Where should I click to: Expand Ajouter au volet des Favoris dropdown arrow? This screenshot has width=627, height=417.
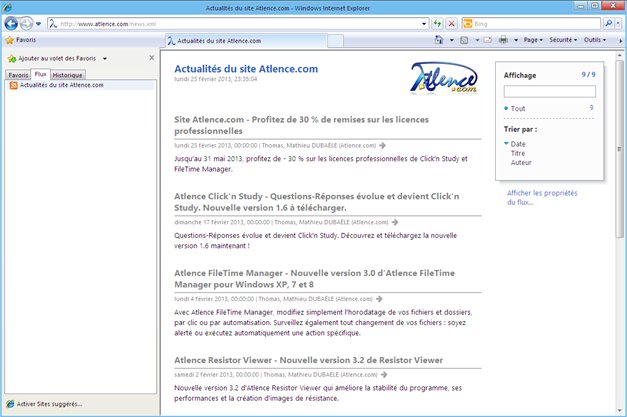105,59
